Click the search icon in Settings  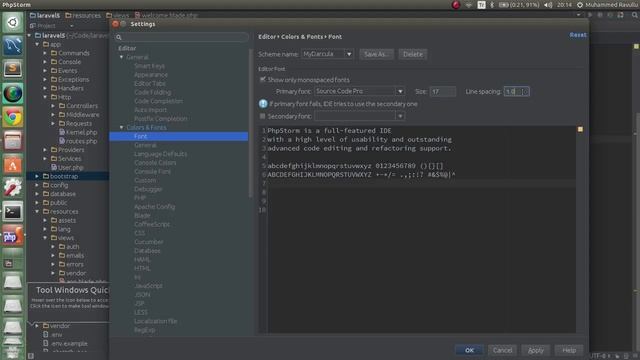coord(119,37)
